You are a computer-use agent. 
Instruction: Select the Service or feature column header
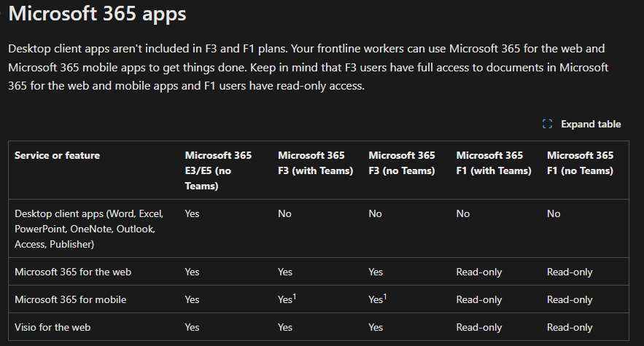pyautogui.click(x=57, y=155)
